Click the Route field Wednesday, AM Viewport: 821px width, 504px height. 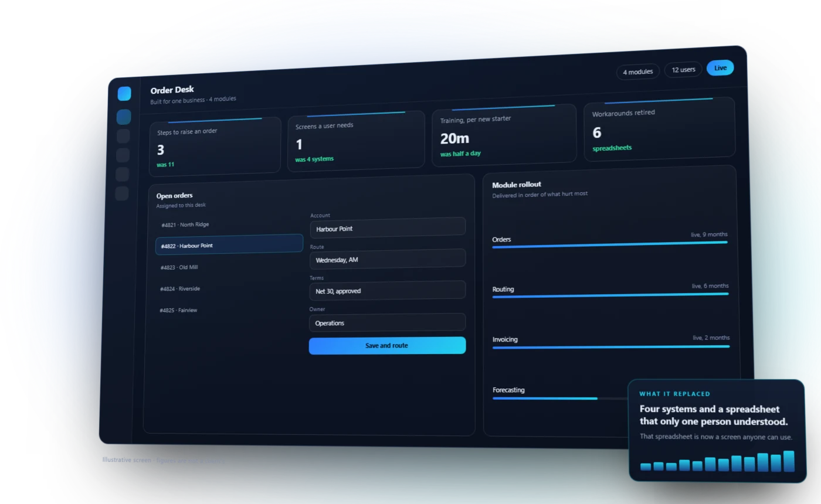click(x=388, y=259)
